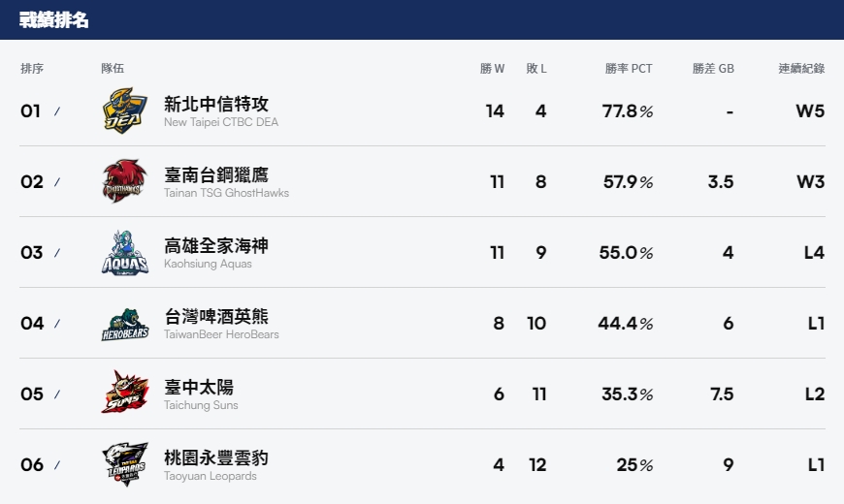Click the 敗 L column header
Image resolution: width=844 pixels, height=504 pixels.
click(536, 68)
